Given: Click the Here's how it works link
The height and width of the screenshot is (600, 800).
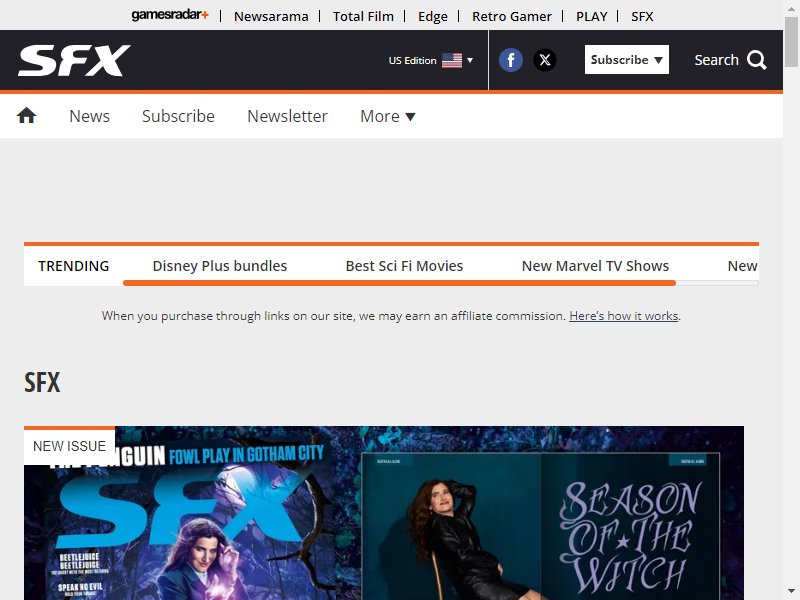Looking at the screenshot, I should point(623,316).
